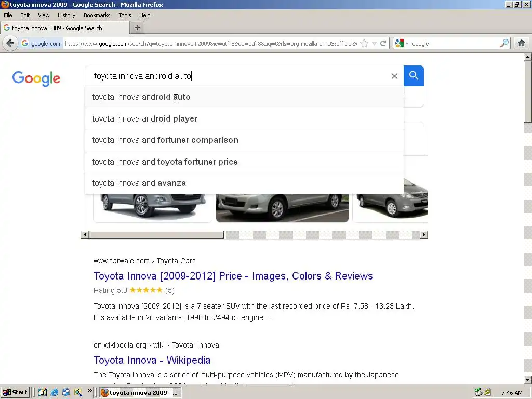Click the first system tray icon
The width and height of the screenshot is (532, 399).
coord(478,393)
